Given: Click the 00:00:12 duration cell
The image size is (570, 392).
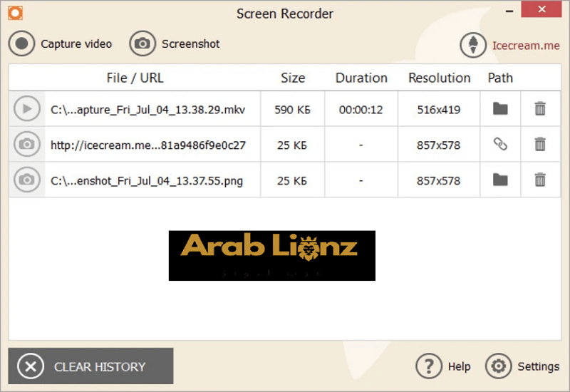Looking at the screenshot, I should 361,110.
